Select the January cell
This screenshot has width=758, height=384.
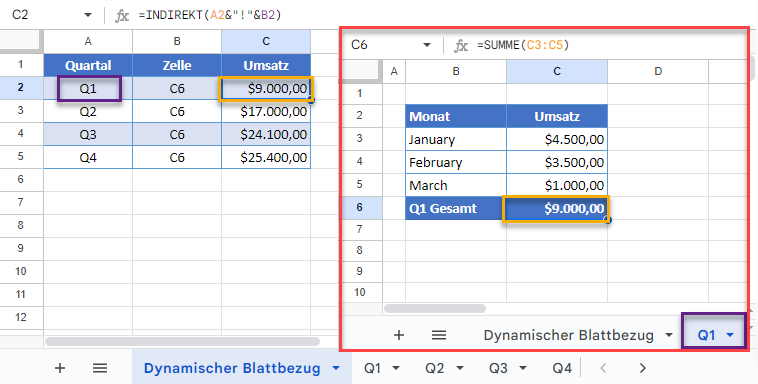(456, 139)
